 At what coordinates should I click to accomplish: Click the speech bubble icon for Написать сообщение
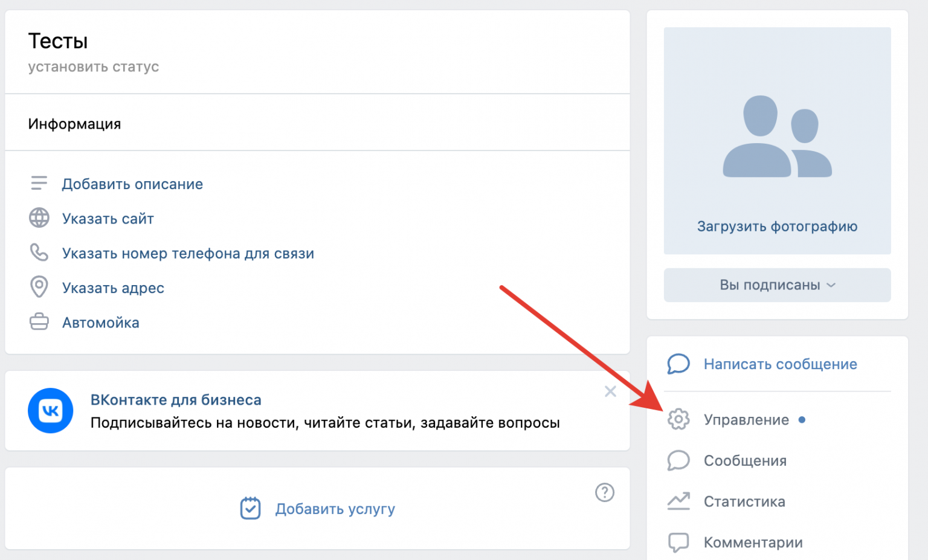(678, 364)
